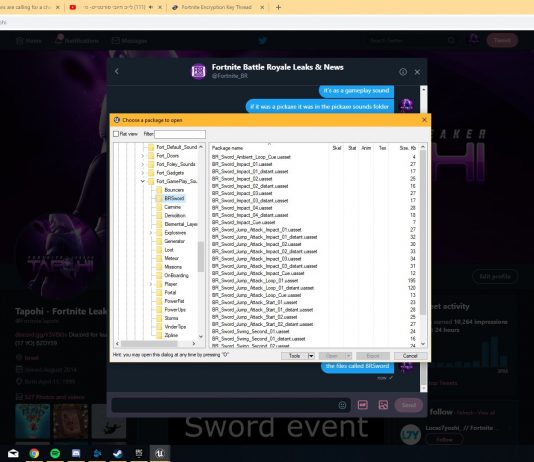Click the emoji icon in the message box
The height and width of the screenshot is (462, 534).
point(342,405)
